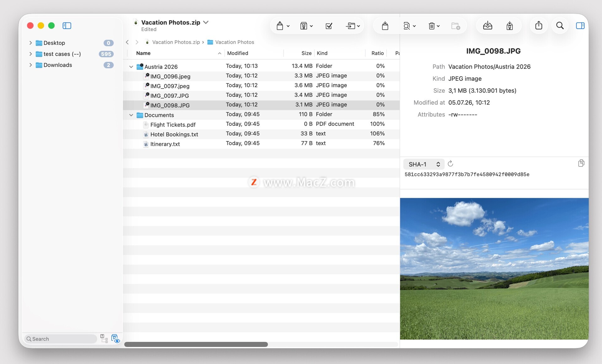This screenshot has height=364, width=602.
Task: Click the Search field in the sidebar
Action: click(61, 339)
